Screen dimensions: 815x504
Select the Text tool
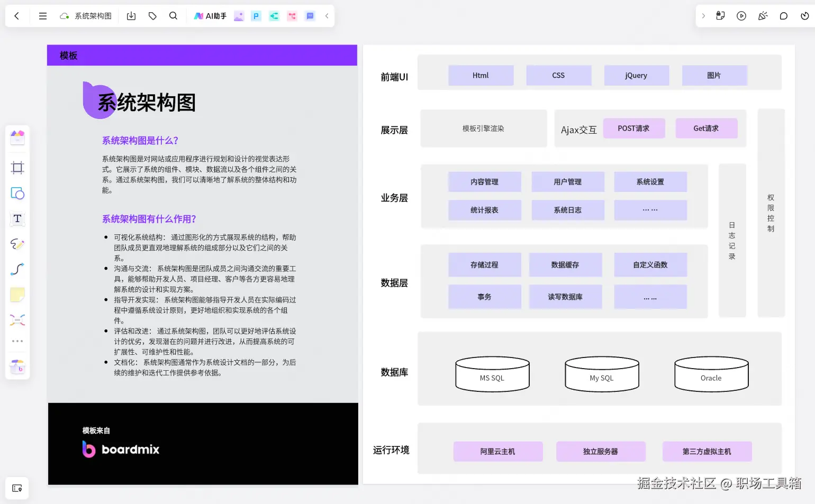point(17,218)
